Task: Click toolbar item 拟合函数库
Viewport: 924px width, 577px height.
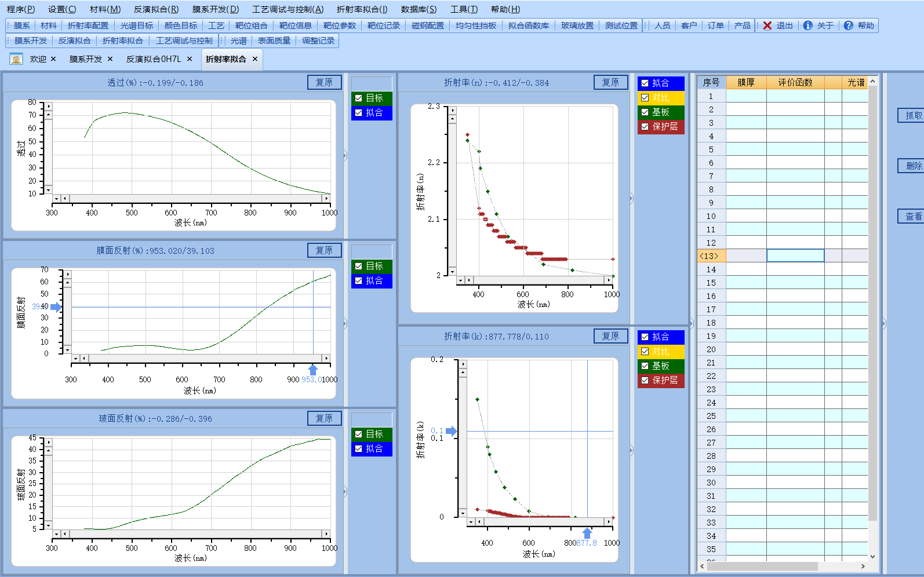Action: tap(529, 25)
